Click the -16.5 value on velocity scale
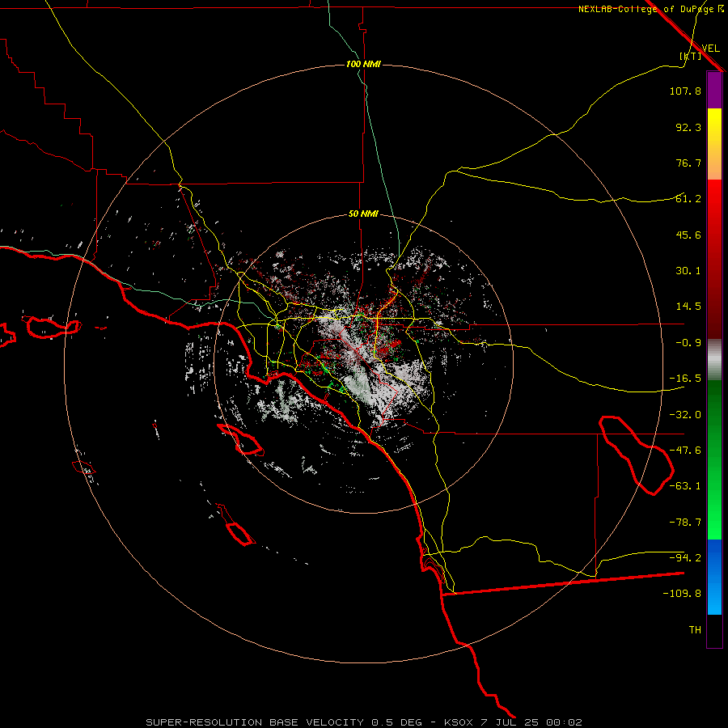This screenshot has height=728, width=728. pyautogui.click(x=685, y=379)
